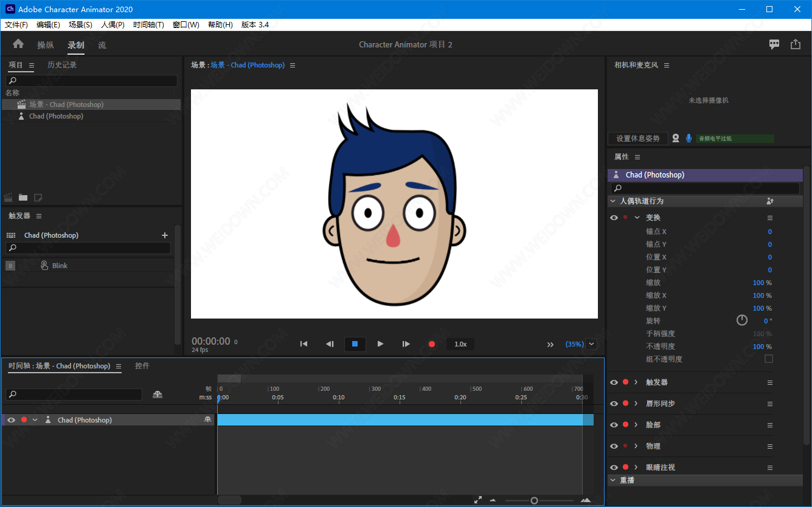Image resolution: width=812 pixels, height=507 pixels.
Task: Open the 控件 tab beside the timeline
Action: (x=142, y=366)
